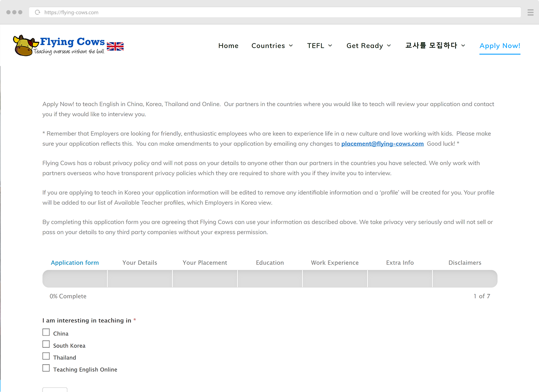Screen dimensions: 539x392
Task: Expand the 교사를 모집하다 dropdown menu
Action: point(435,45)
